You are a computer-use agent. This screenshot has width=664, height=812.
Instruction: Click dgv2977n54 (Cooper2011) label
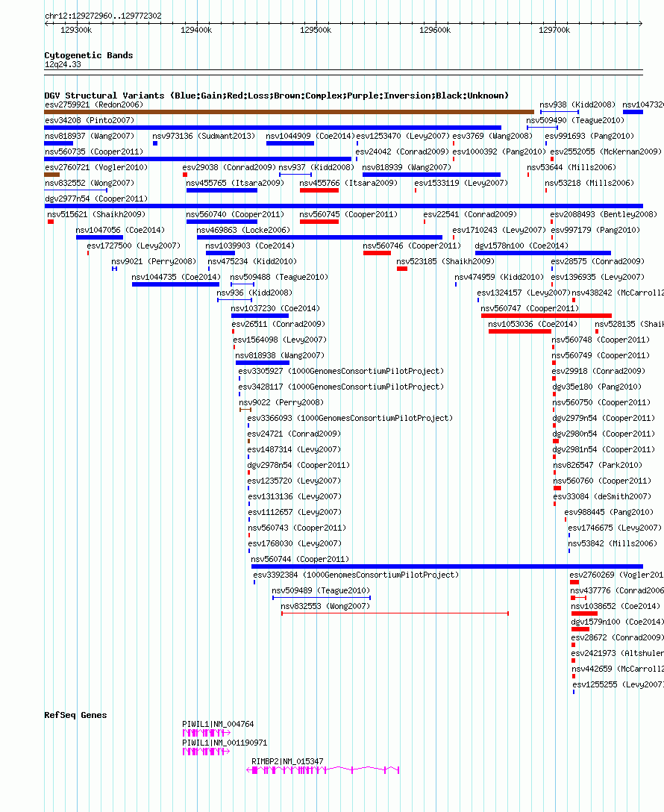[95, 199]
